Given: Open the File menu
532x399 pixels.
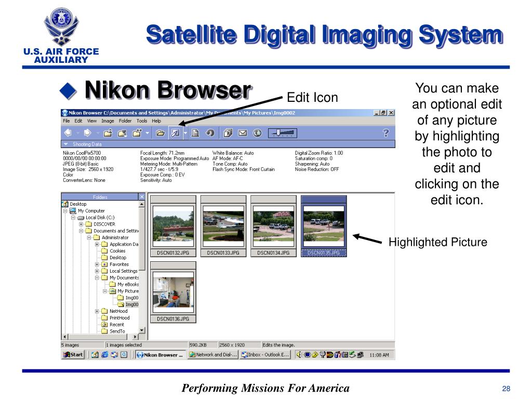Looking at the screenshot, I should click(66, 121).
